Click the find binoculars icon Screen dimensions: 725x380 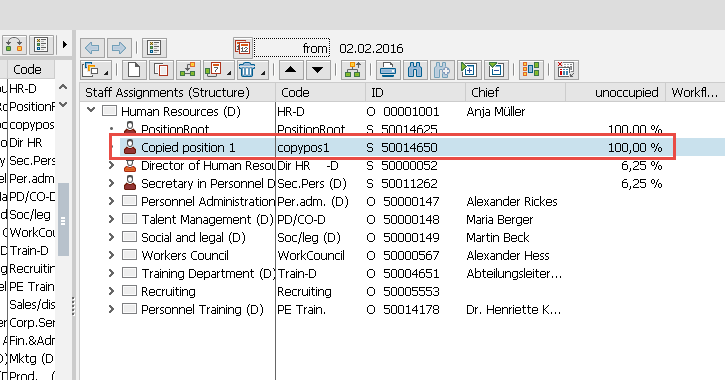click(x=415, y=70)
